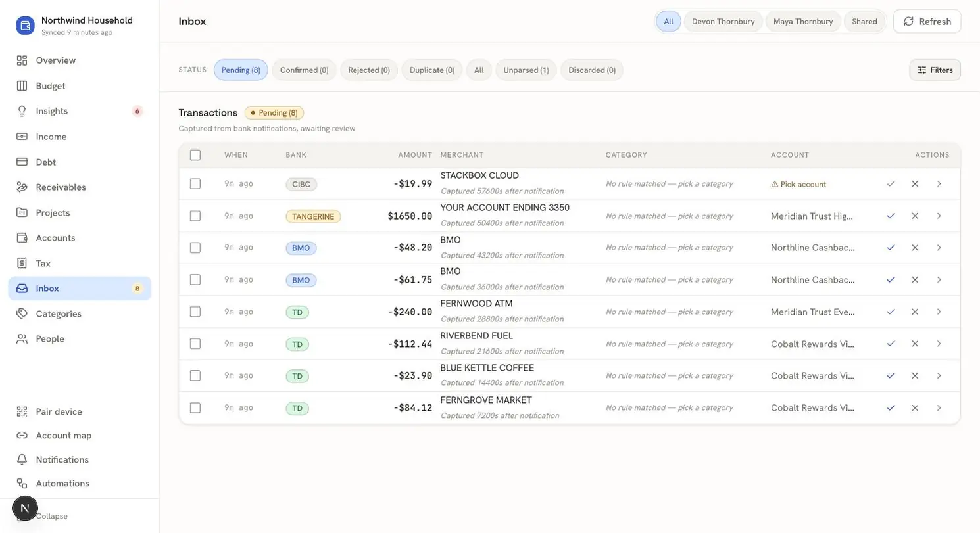Screen dimensions: 980x533
Task: Reject the STACKBOX CLOUD transaction X icon
Action: 915,184
